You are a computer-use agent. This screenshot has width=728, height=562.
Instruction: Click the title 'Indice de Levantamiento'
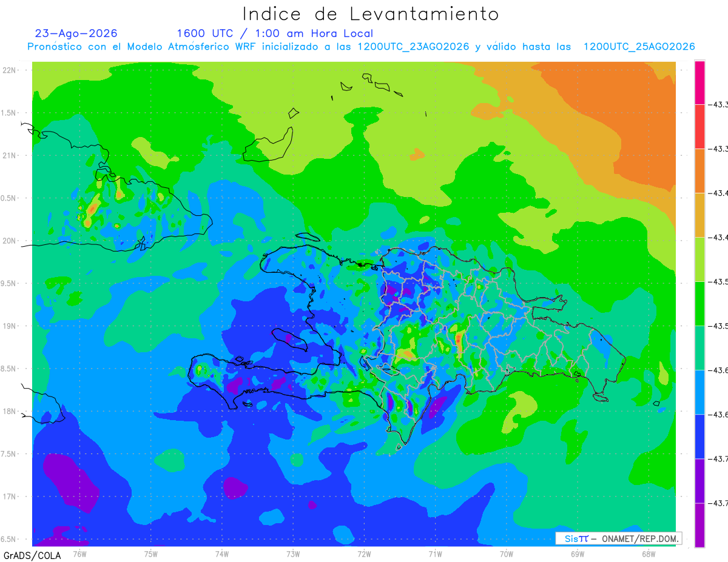371,13
